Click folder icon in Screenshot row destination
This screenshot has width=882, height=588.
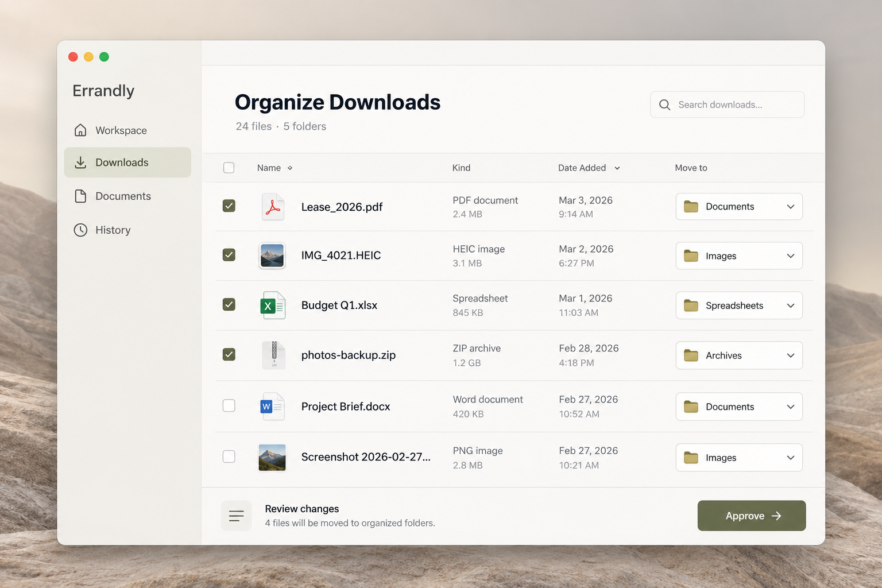point(691,458)
